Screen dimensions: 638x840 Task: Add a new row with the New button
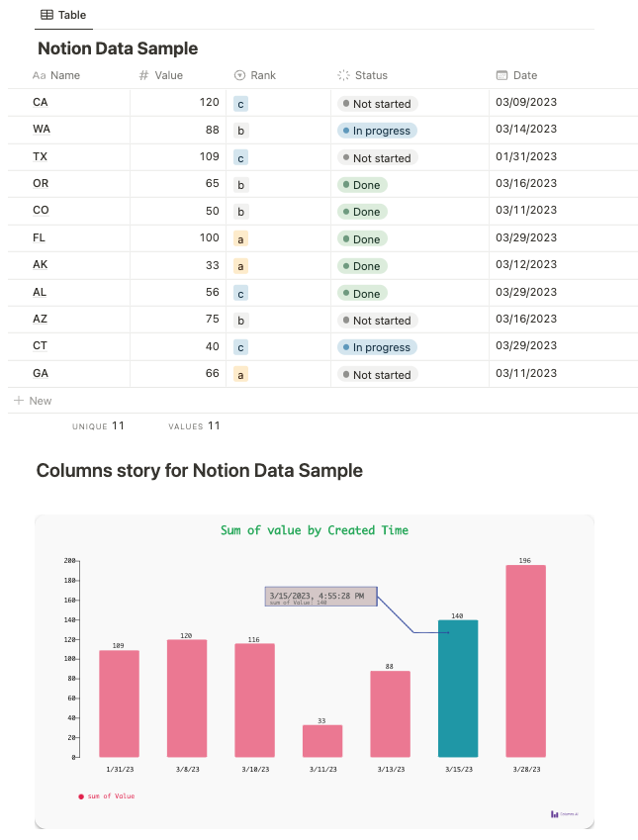(x=34, y=401)
